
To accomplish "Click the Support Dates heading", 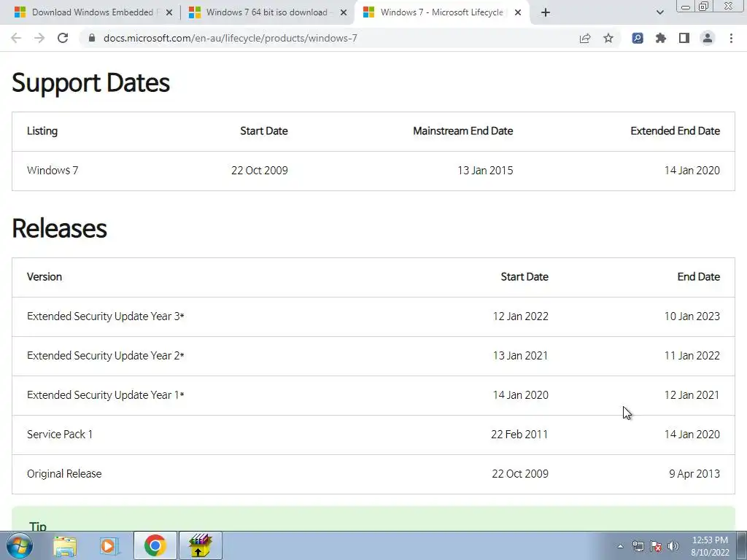I will (90, 83).
